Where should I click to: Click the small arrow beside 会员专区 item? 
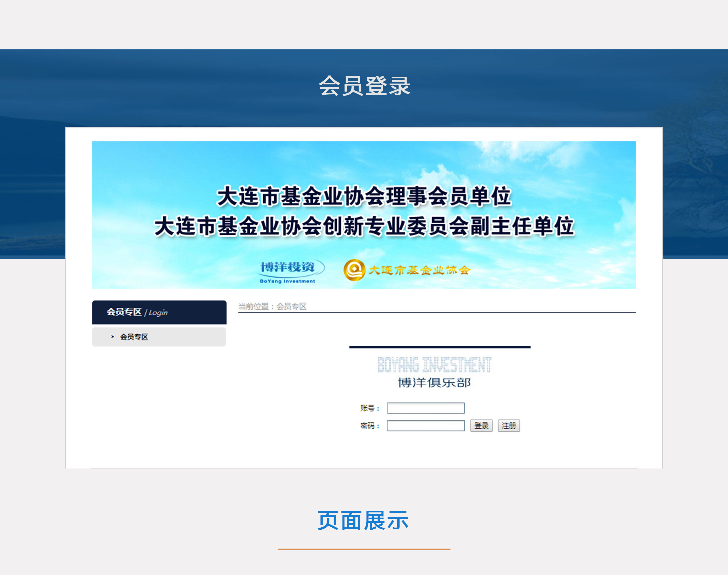point(113,337)
